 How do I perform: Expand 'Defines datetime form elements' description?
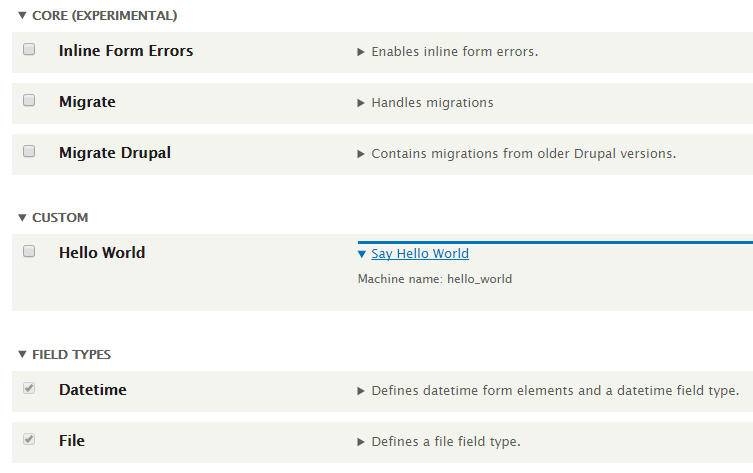click(554, 390)
